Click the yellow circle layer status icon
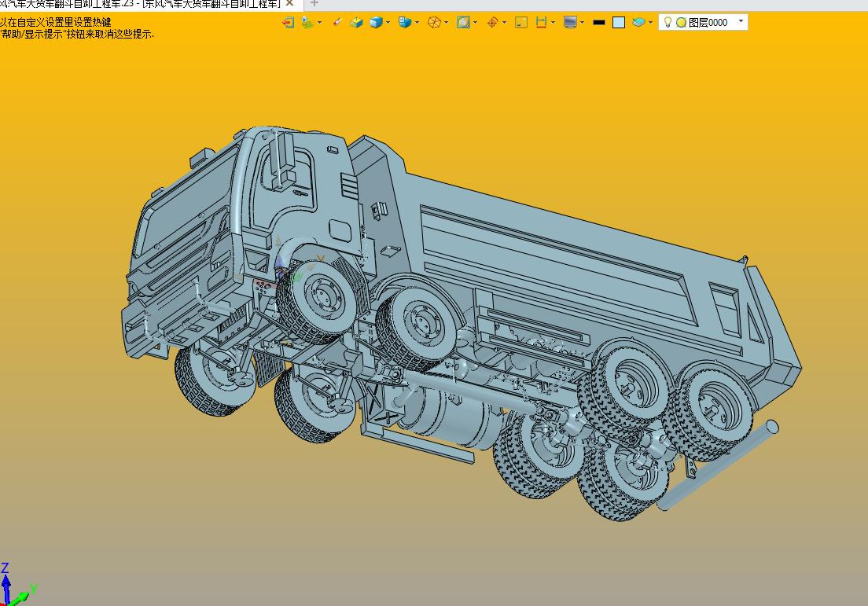868x606 pixels. click(682, 23)
